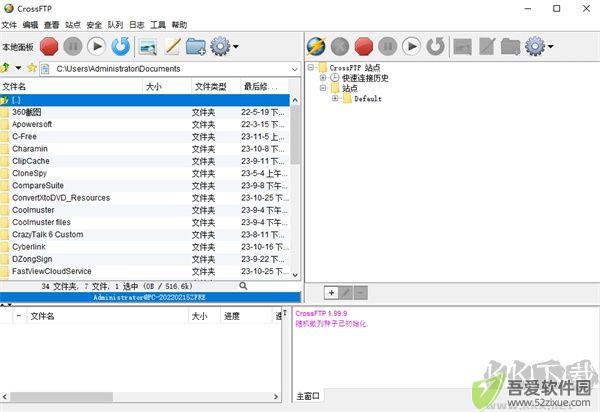Click the pause button in local panel toolbar
The height and width of the screenshot is (412, 600).
coord(73,46)
